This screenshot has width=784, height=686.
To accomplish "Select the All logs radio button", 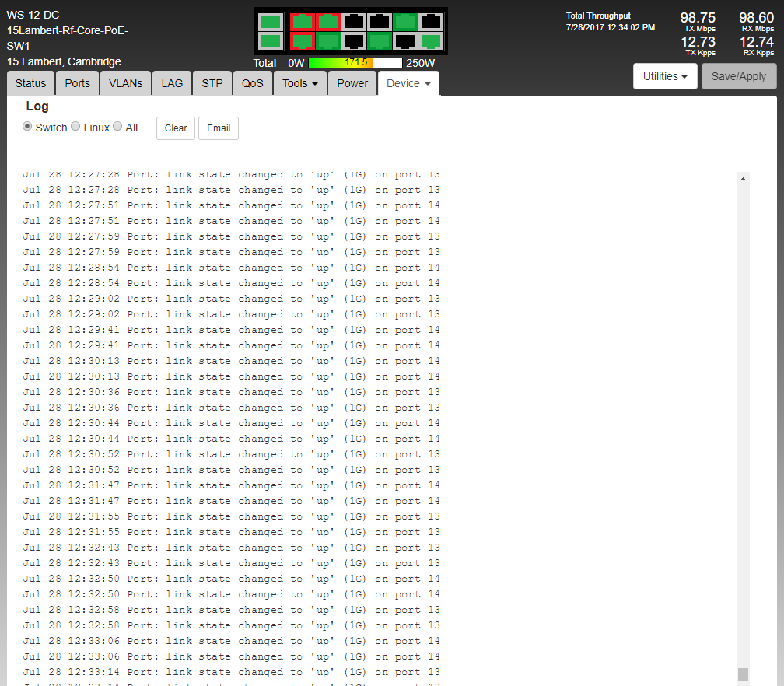I will click(x=118, y=127).
